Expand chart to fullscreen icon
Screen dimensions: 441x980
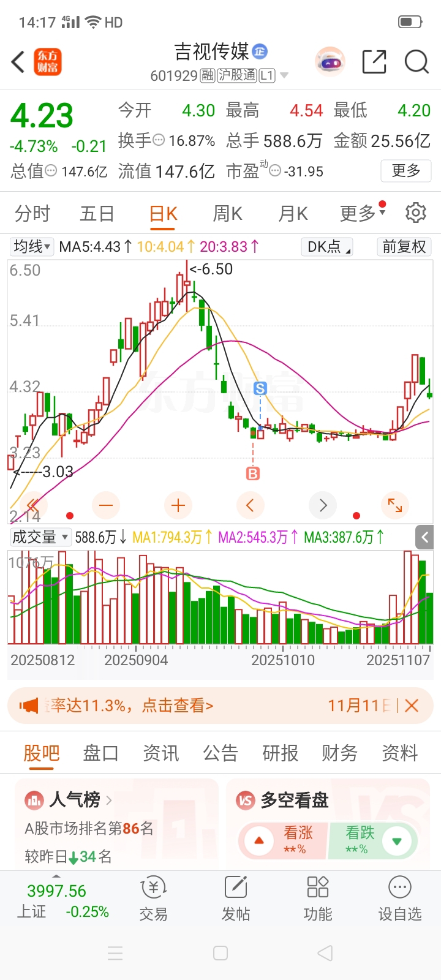(x=395, y=505)
